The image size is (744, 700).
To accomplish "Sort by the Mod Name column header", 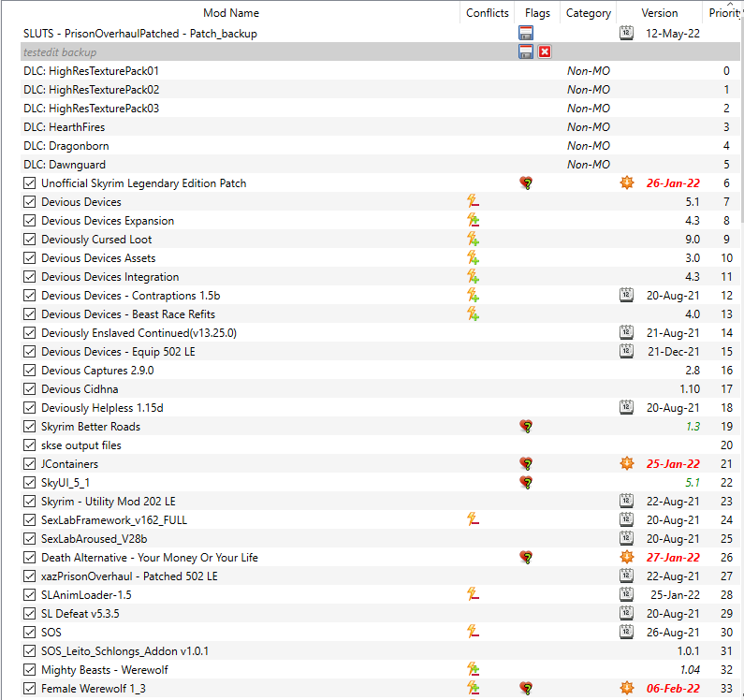I will [231, 13].
